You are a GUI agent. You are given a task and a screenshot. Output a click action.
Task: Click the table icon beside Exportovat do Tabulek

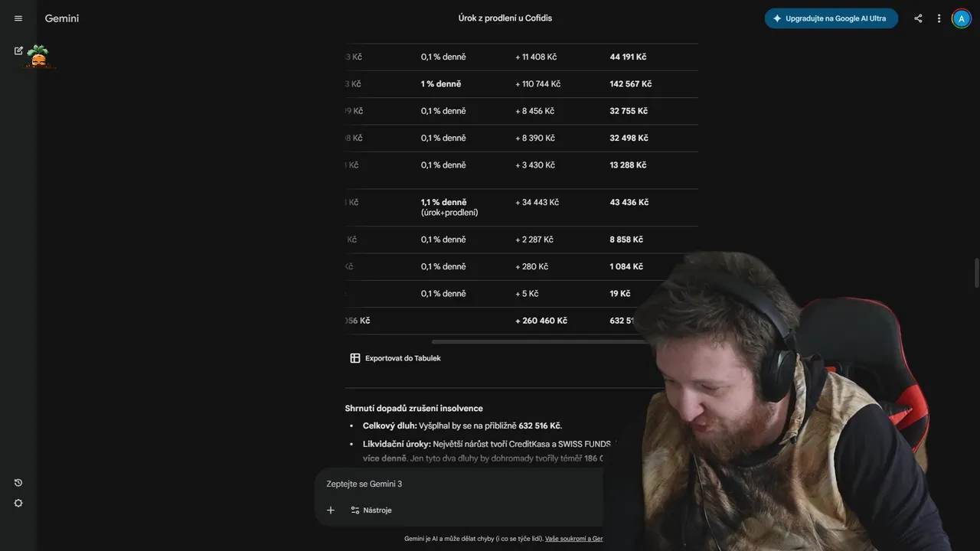click(355, 358)
